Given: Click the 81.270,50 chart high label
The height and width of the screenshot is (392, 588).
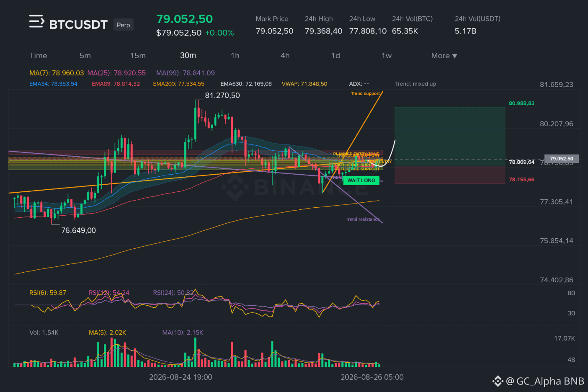Looking at the screenshot, I should (x=222, y=95).
